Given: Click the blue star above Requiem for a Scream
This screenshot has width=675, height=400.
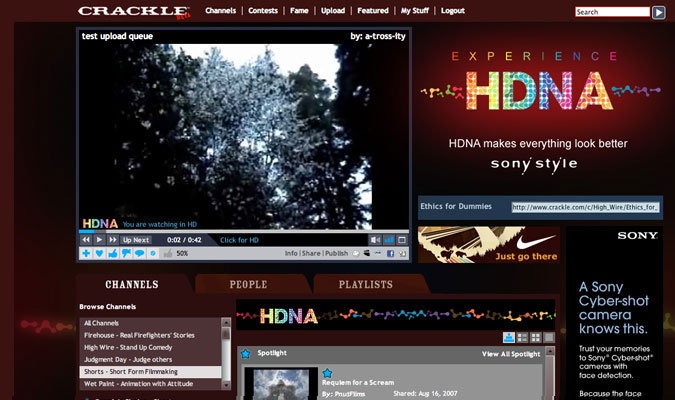Looking at the screenshot, I should [x=327, y=373].
